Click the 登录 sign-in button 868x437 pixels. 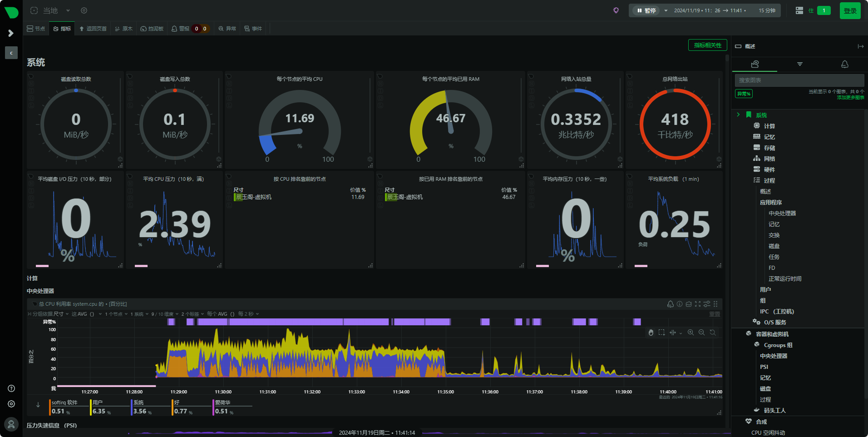(850, 10)
